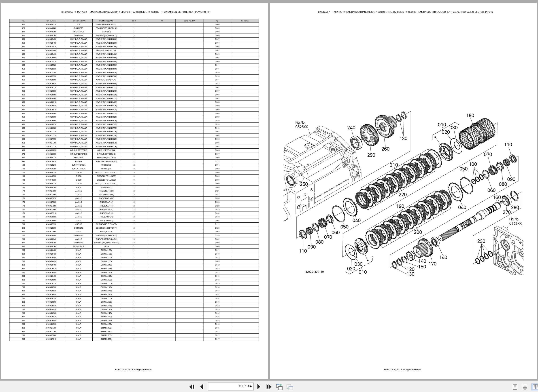Click callout 180 on the diagram

(x=470, y=116)
